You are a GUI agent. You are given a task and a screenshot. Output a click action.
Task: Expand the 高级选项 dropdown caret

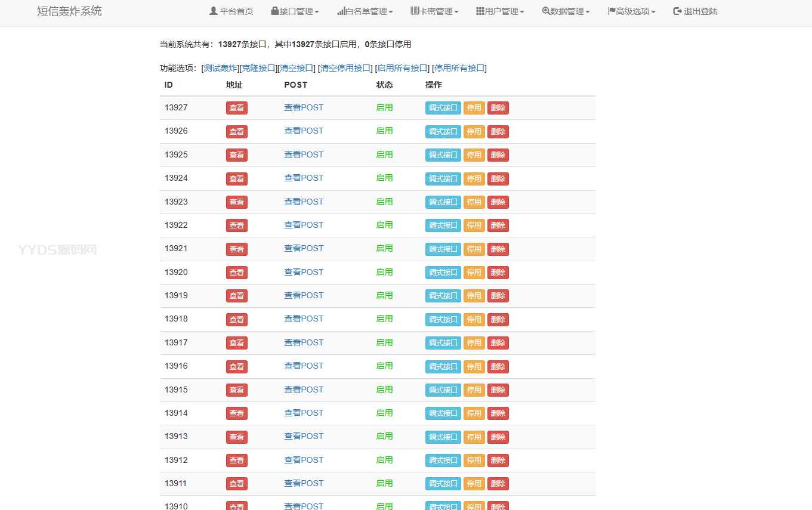click(x=653, y=13)
